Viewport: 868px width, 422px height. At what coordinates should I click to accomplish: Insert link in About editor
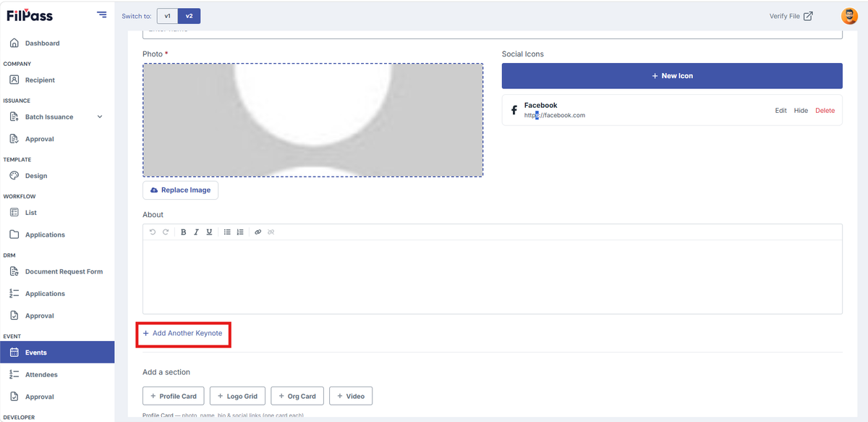258,232
